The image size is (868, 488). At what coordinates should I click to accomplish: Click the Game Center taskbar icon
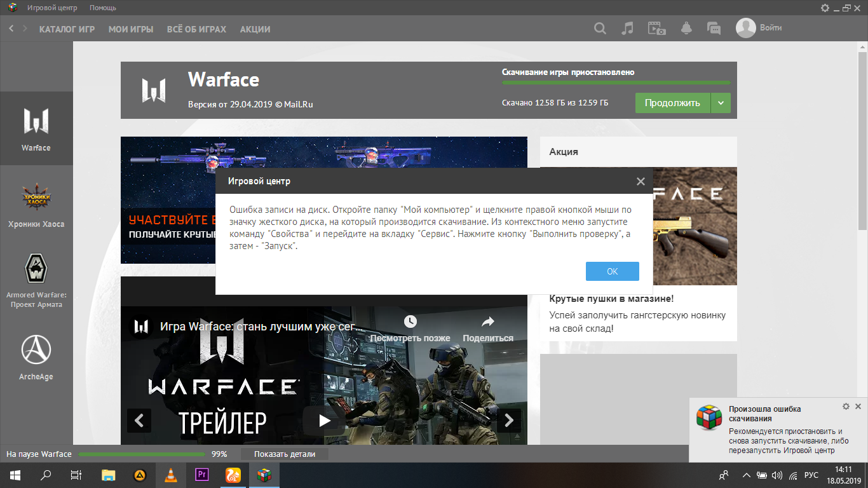pyautogui.click(x=264, y=475)
